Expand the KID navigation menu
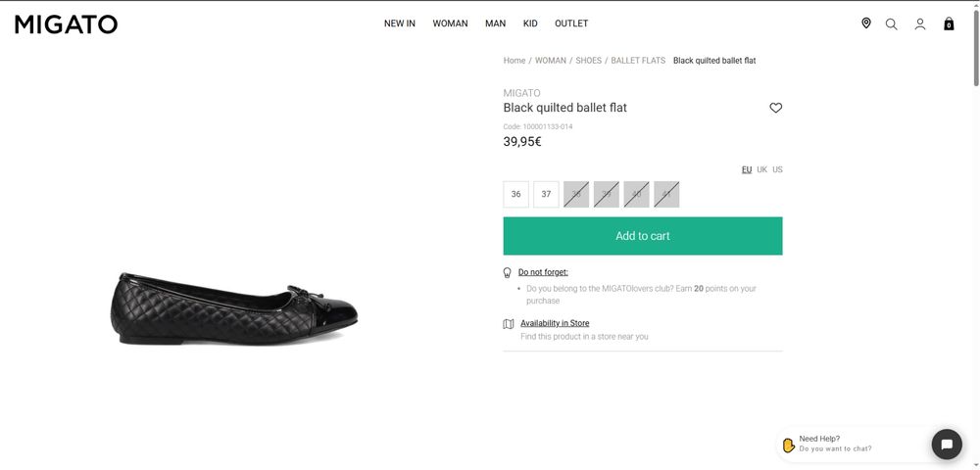The image size is (980, 470). tap(530, 23)
